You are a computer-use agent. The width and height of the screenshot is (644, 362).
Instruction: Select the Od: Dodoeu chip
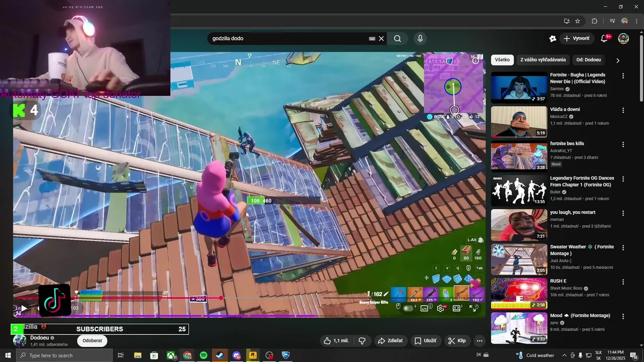click(589, 60)
